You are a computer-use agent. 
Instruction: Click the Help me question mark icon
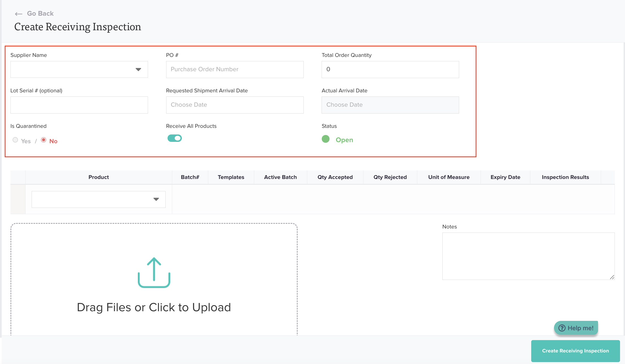click(x=562, y=328)
